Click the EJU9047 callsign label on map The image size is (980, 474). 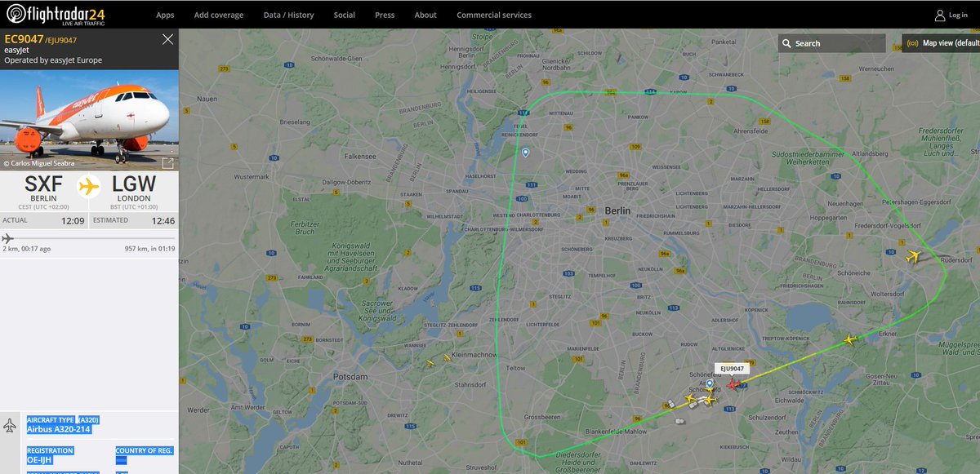731,368
